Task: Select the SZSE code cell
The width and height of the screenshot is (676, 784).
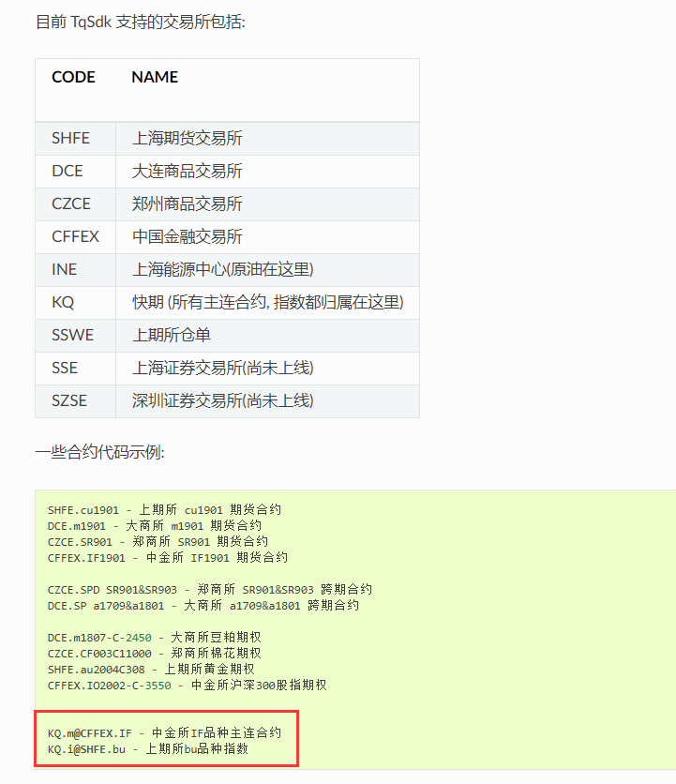Action: click(x=76, y=401)
